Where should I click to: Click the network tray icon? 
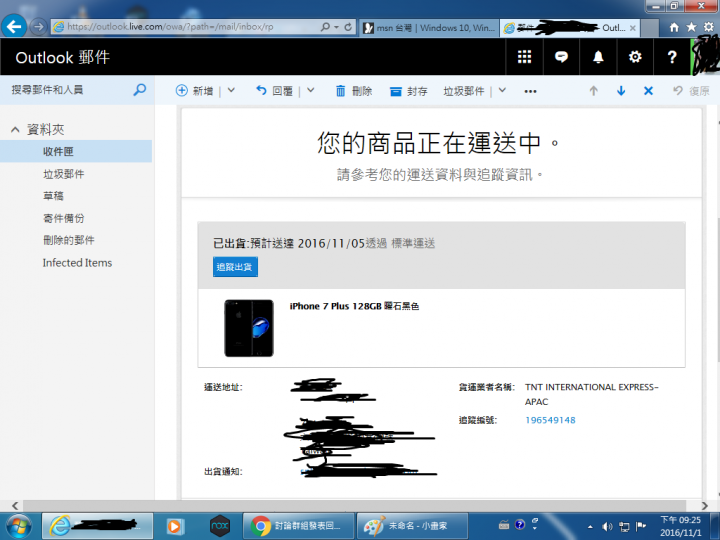click(624, 526)
